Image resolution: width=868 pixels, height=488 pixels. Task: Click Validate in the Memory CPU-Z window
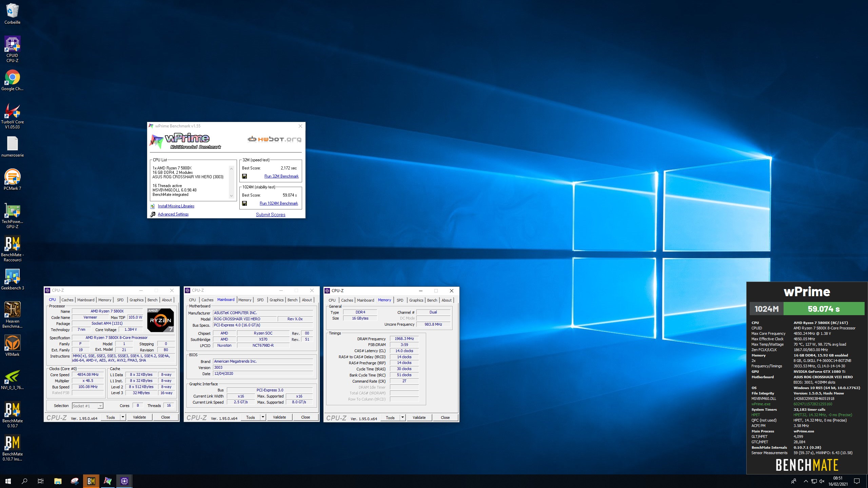[419, 418]
